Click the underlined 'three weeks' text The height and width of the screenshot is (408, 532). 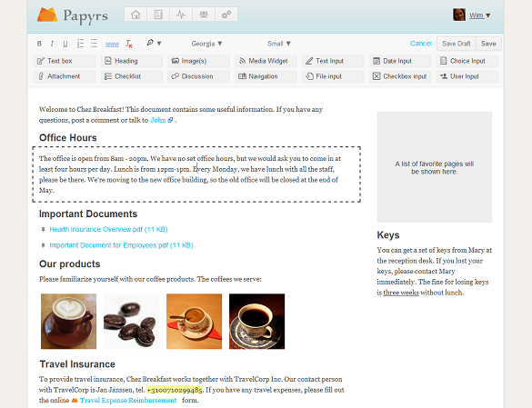click(401, 293)
